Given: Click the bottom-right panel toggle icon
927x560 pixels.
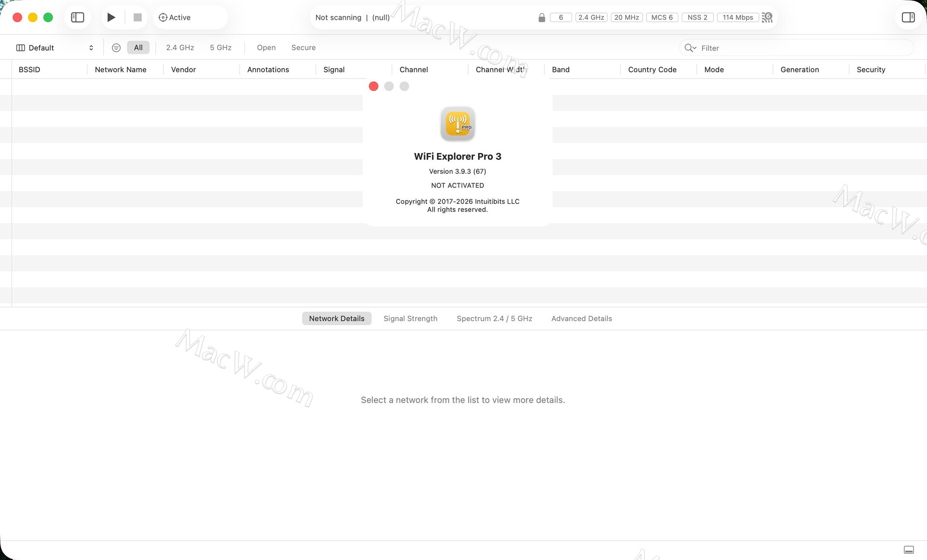Looking at the screenshot, I should point(909,550).
